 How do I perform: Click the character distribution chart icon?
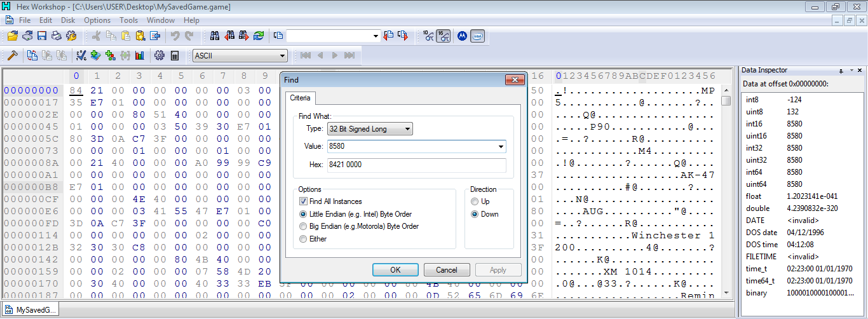[x=140, y=55]
